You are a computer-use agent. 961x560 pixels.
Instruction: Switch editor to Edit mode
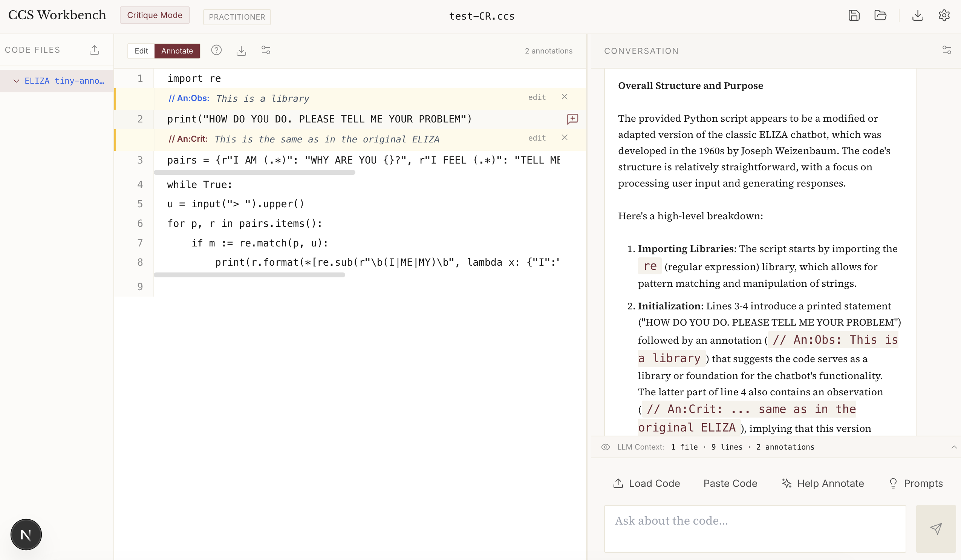[x=141, y=51]
